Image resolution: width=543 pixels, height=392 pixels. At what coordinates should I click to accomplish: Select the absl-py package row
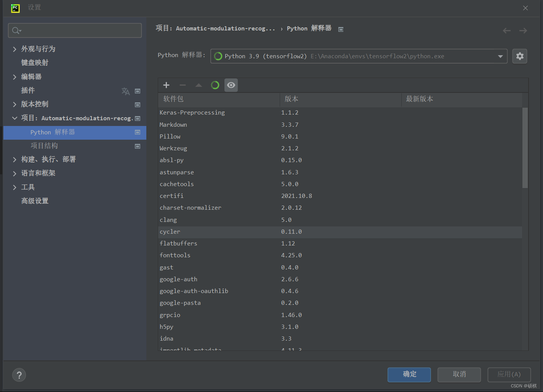[340, 160]
